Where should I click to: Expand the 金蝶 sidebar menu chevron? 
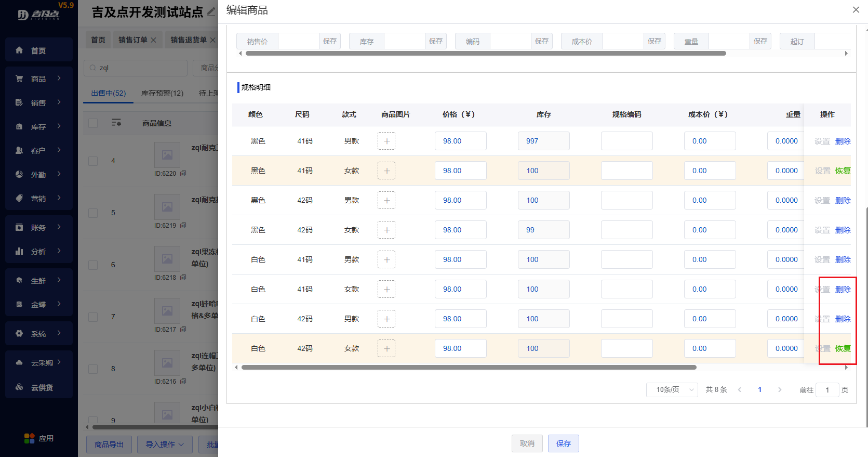tap(59, 304)
